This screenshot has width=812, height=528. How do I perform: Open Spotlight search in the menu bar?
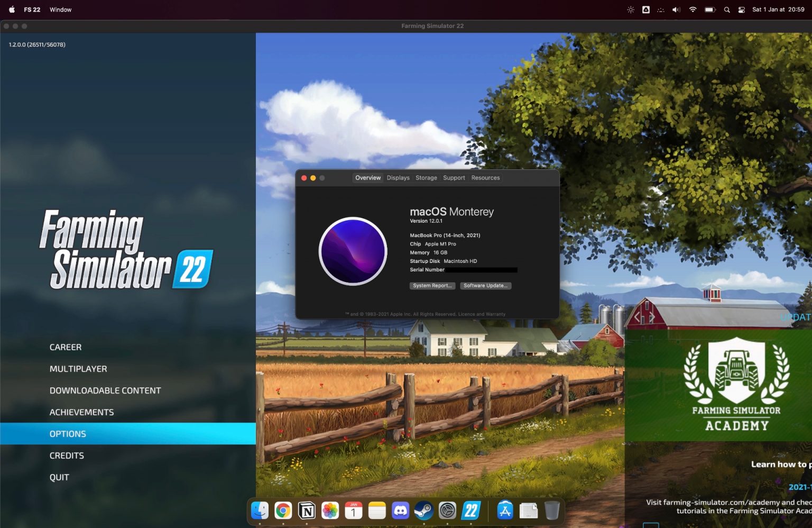727,9
